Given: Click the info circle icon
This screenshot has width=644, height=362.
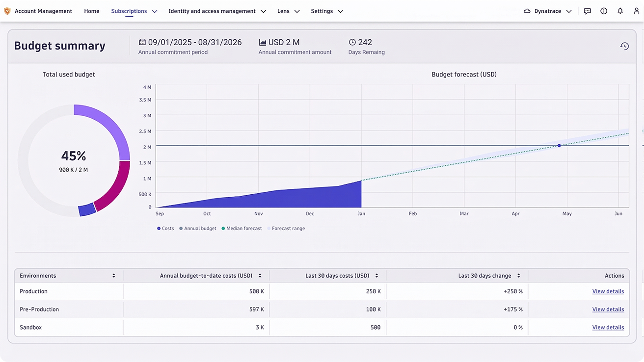Looking at the screenshot, I should pos(604,11).
